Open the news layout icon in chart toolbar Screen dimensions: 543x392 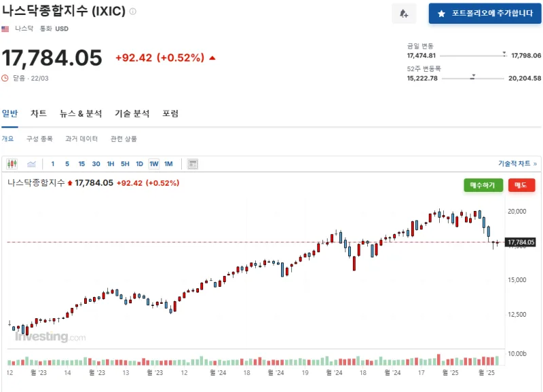[x=193, y=163]
